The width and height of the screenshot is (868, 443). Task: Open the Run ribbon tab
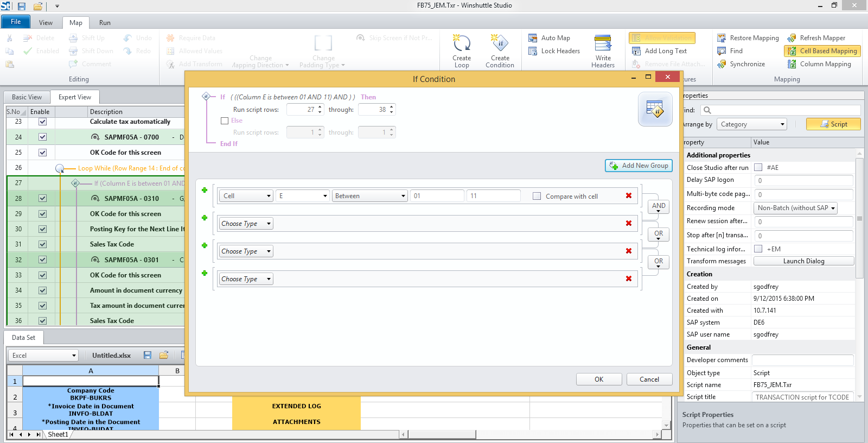coord(105,23)
